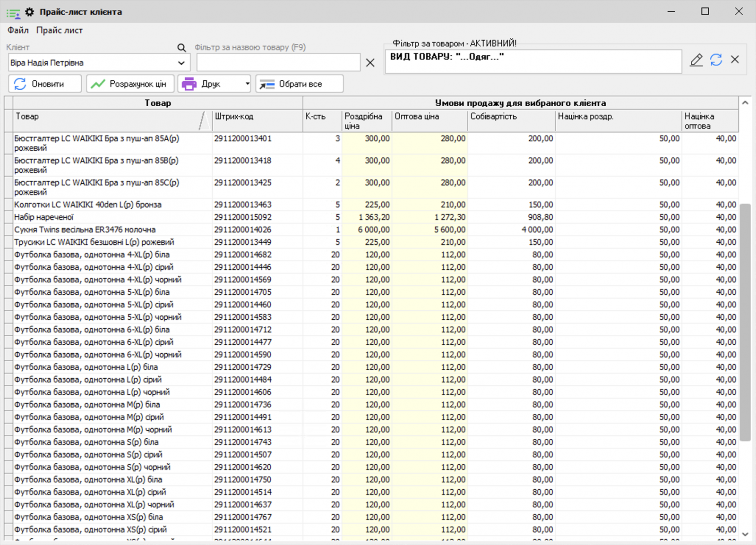Click the refresh icon on Оновити

click(20, 84)
